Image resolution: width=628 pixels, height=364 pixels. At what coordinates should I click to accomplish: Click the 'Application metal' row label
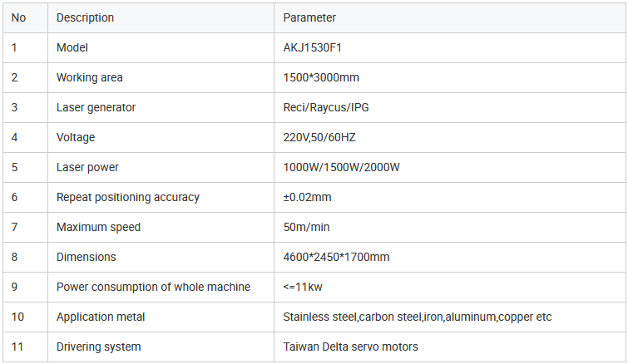101,317
